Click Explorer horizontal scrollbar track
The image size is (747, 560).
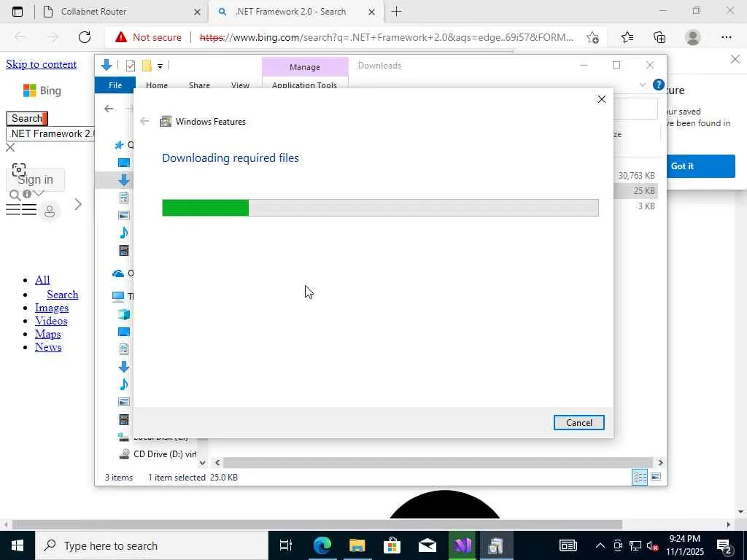tap(438, 462)
